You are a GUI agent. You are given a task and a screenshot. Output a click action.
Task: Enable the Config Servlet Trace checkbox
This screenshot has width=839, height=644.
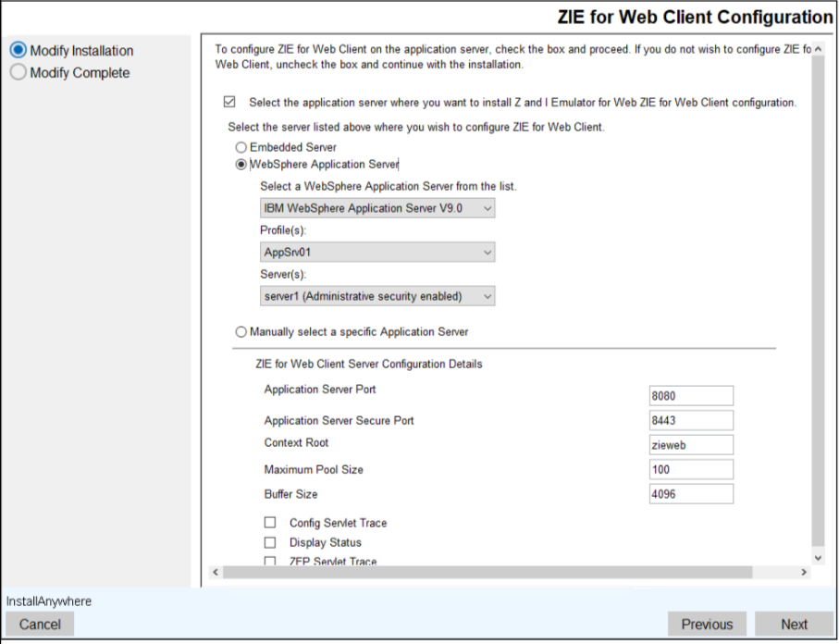click(270, 523)
